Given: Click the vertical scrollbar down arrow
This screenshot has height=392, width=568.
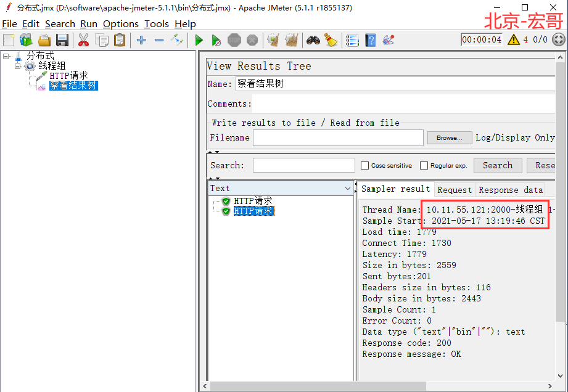Looking at the screenshot, I should 560,376.
